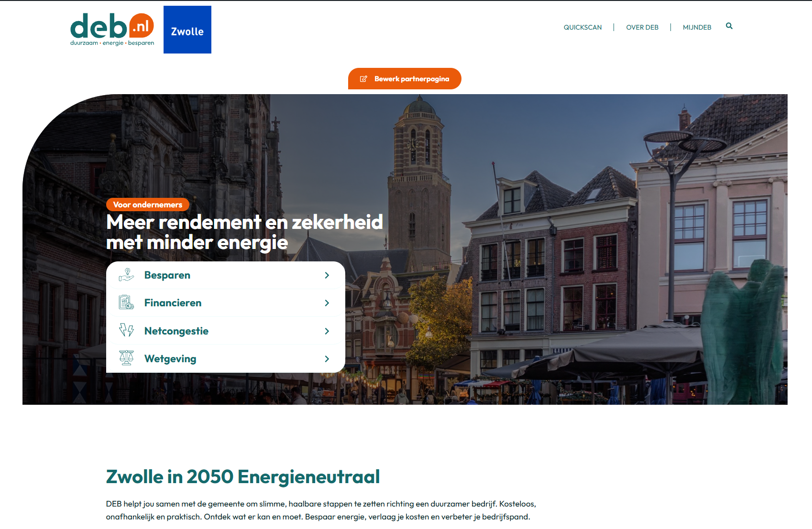Image resolution: width=812 pixels, height=529 pixels.
Task: Expand the Besparen row chevron
Action: coord(327,275)
